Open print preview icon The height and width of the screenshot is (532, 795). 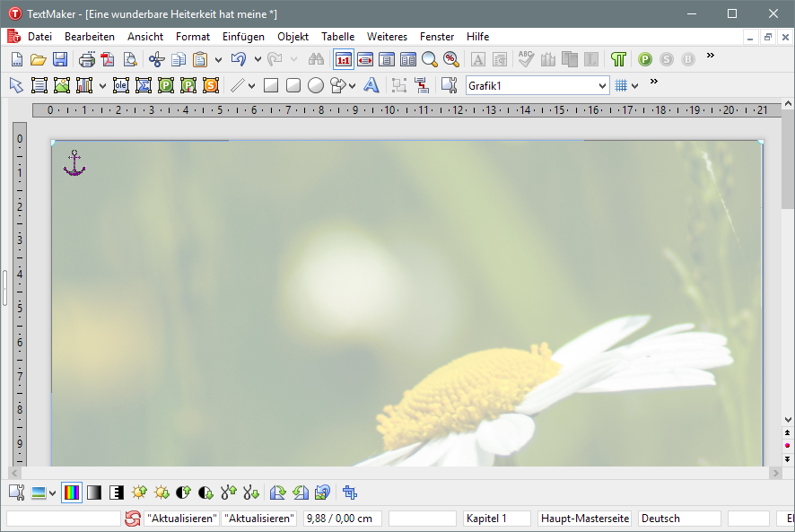pyautogui.click(x=130, y=59)
